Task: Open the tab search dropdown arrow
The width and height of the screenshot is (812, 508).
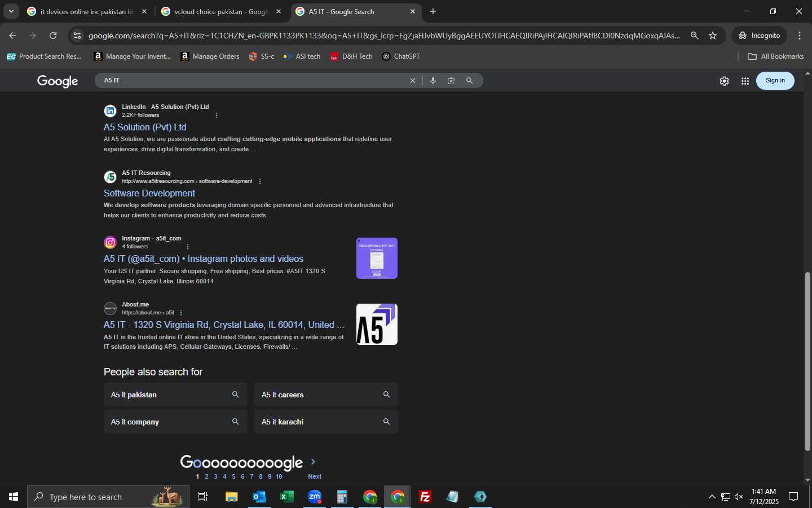Action: pyautogui.click(x=11, y=11)
